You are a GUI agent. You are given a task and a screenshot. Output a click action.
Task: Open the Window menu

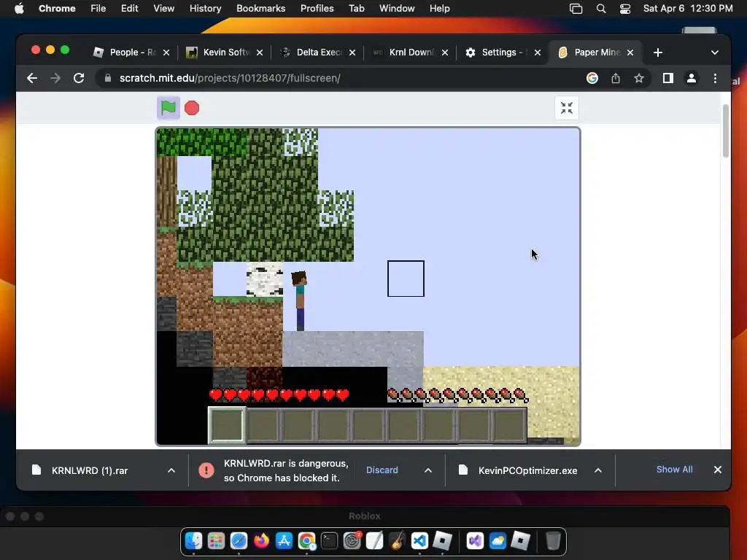click(x=397, y=9)
